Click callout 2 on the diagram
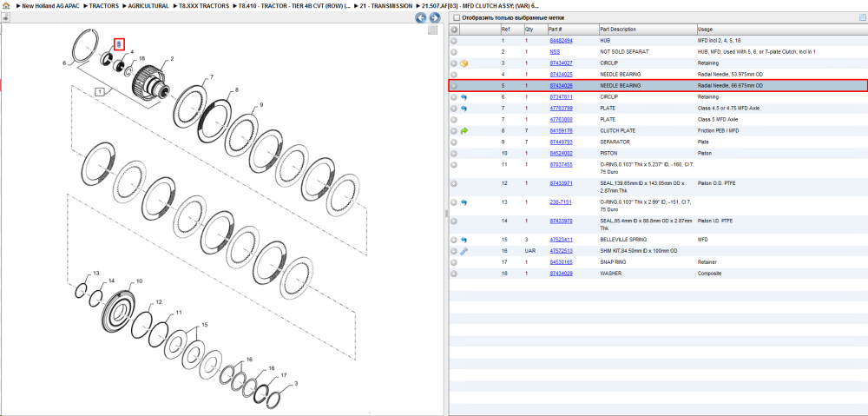The height and width of the screenshot is (416, 868). tap(172, 58)
